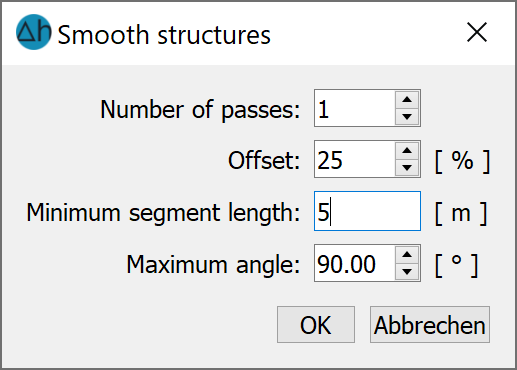
Task: Decrease the Number of passes value
Action: pyautogui.click(x=407, y=117)
